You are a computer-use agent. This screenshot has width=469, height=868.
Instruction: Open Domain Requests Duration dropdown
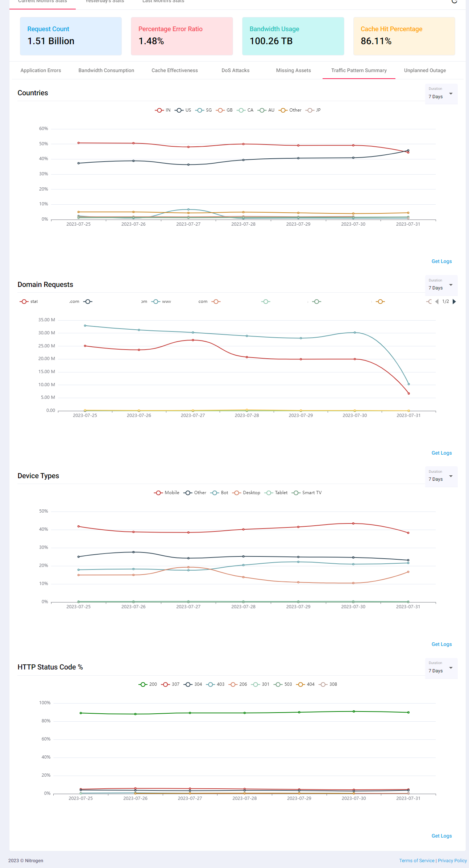pos(441,285)
